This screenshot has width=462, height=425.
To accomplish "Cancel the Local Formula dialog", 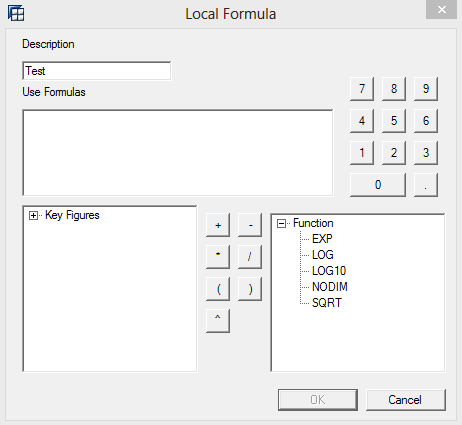I will [x=406, y=400].
